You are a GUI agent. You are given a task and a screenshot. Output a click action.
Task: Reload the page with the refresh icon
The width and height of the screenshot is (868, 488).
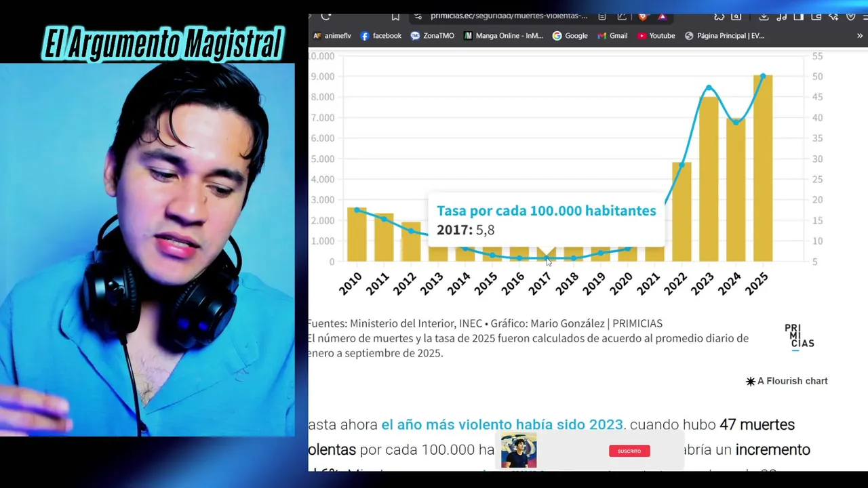coord(326,16)
